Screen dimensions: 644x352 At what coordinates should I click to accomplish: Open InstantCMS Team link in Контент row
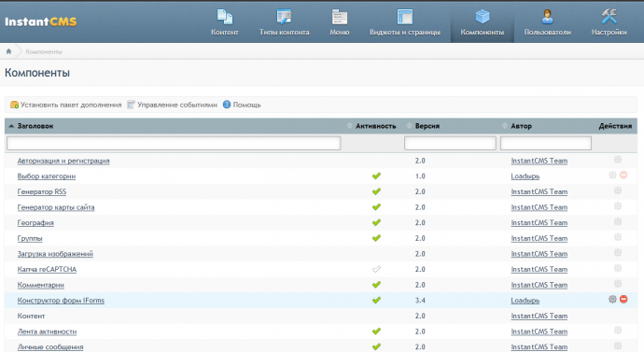[539, 316]
